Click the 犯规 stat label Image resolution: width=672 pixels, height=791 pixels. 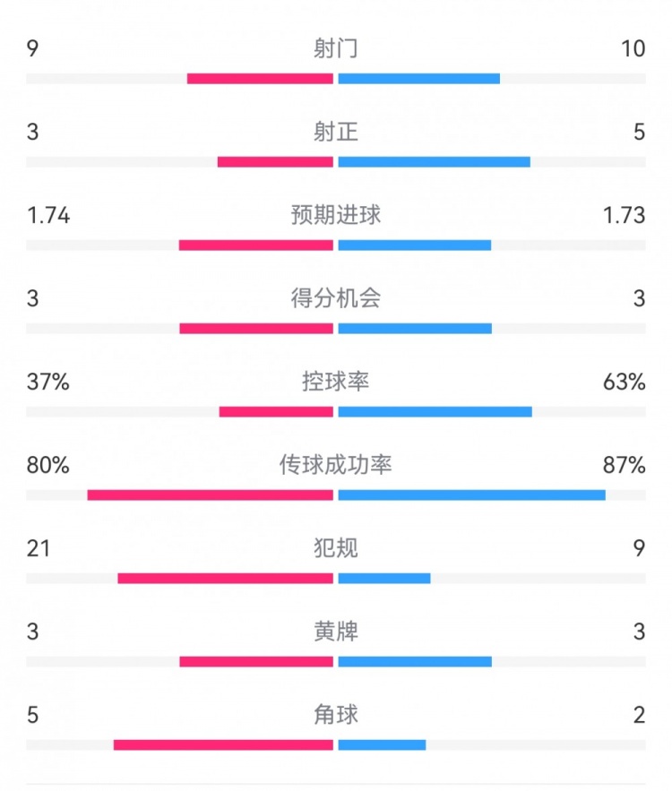[336, 547]
